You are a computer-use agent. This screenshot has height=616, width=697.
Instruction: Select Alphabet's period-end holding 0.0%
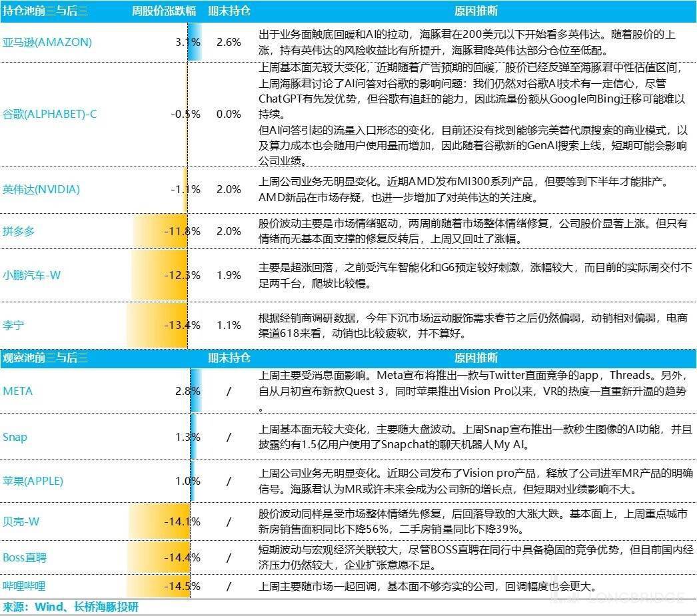(229, 114)
